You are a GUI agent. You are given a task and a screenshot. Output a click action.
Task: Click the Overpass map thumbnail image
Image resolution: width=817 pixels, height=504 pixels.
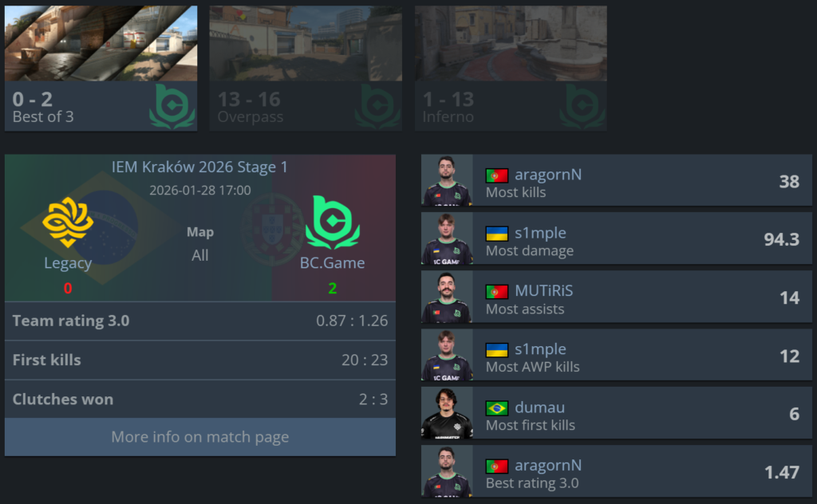click(306, 43)
